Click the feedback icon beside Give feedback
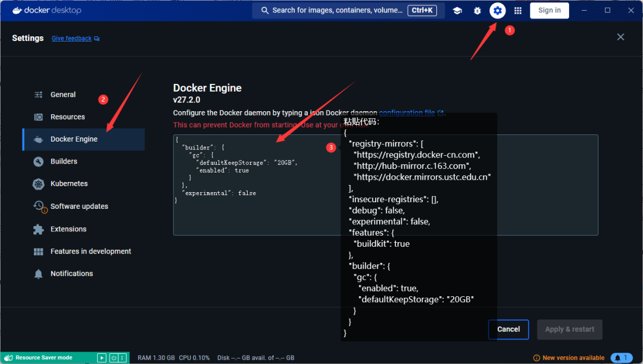643x364 pixels. [97, 39]
